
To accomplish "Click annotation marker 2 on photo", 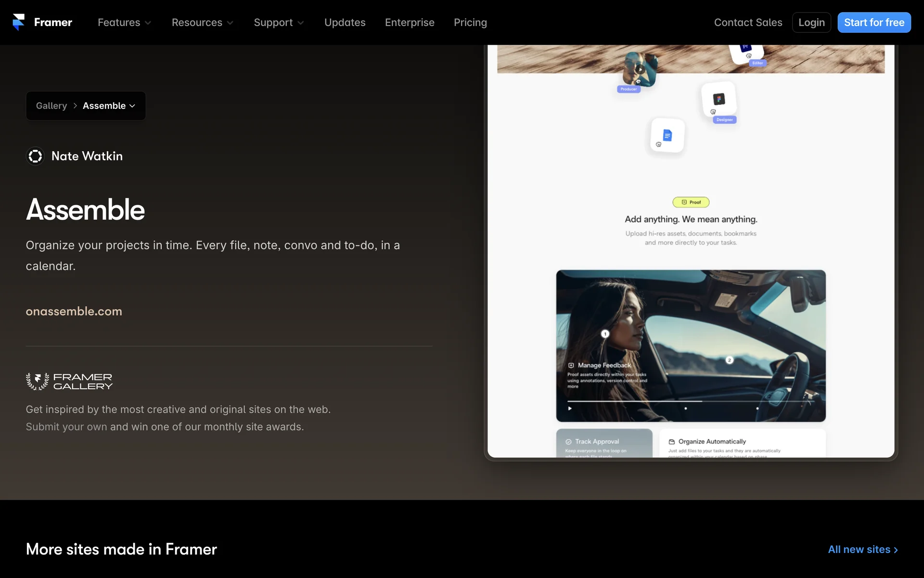I will pos(729,360).
